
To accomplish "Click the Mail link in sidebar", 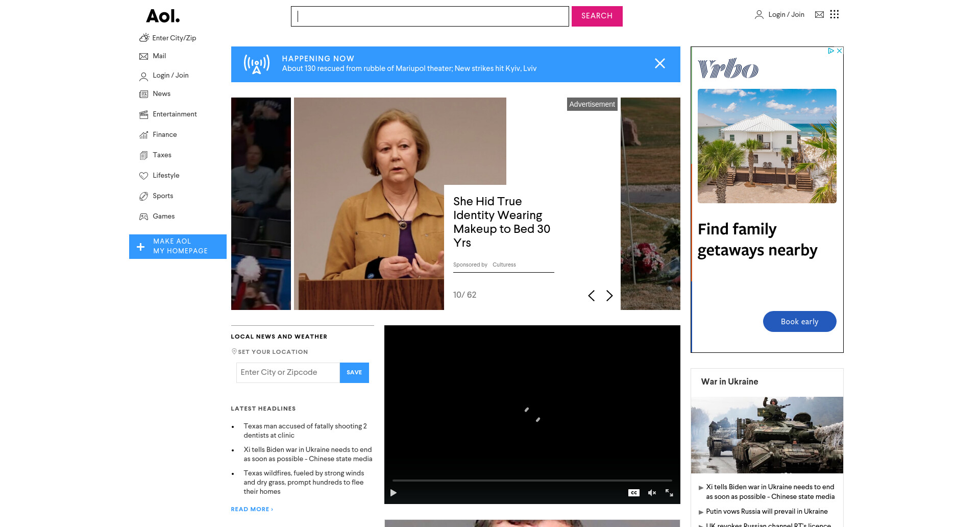I will (159, 56).
